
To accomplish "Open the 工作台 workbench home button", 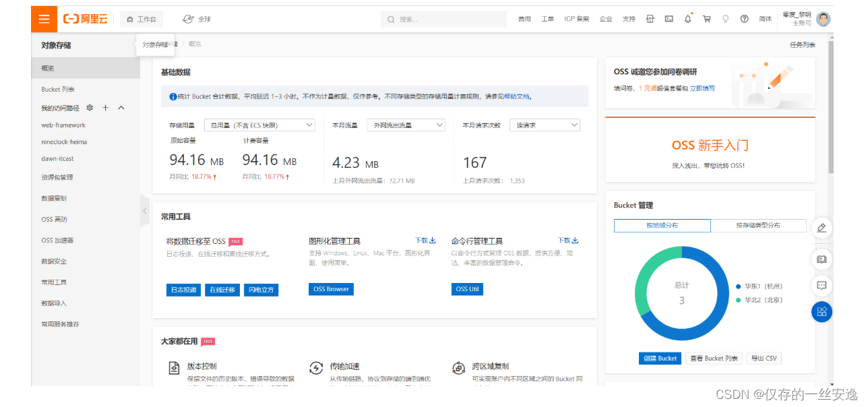I will tap(142, 19).
